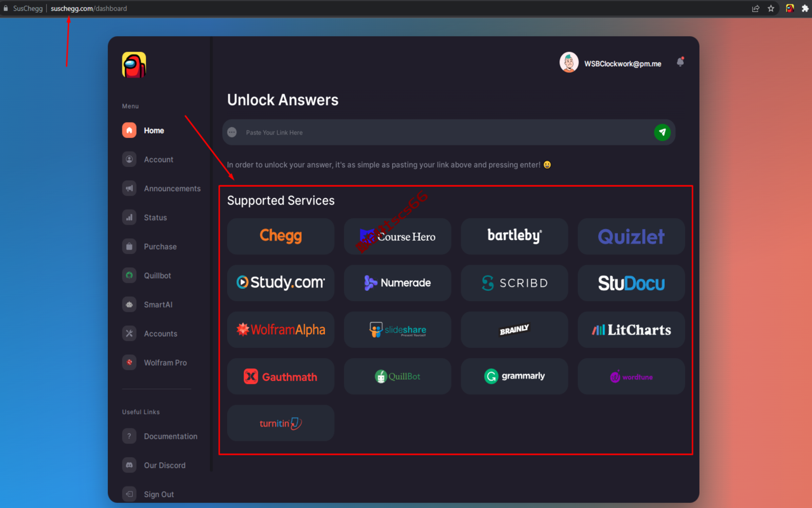Viewport: 812px width, 508px height.
Task: Click the Home sidebar icon
Action: point(129,130)
